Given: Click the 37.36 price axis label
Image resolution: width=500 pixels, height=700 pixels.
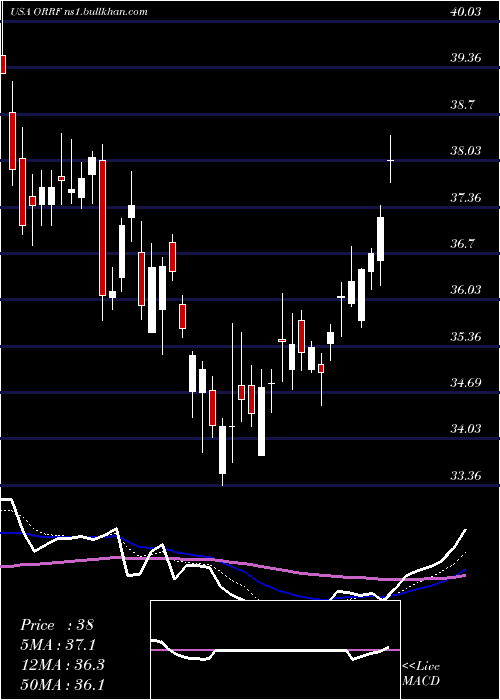Looking at the screenshot, I should pos(466,197).
